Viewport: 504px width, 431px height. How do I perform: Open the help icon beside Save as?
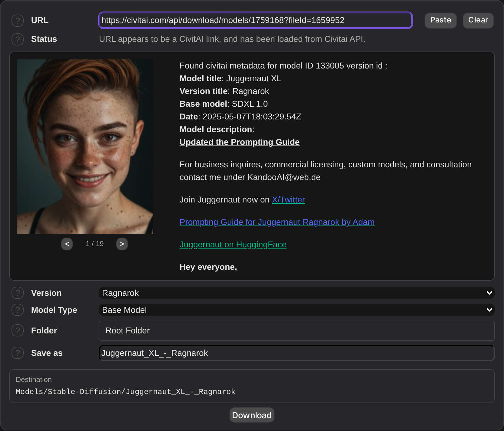pos(18,353)
